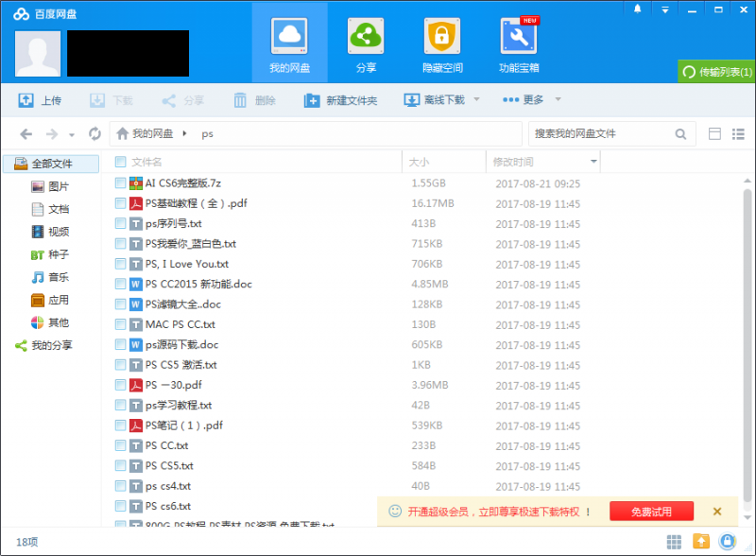Open the 修改时间 sort dropdown arrow
The height and width of the screenshot is (556, 756).
[593, 161]
